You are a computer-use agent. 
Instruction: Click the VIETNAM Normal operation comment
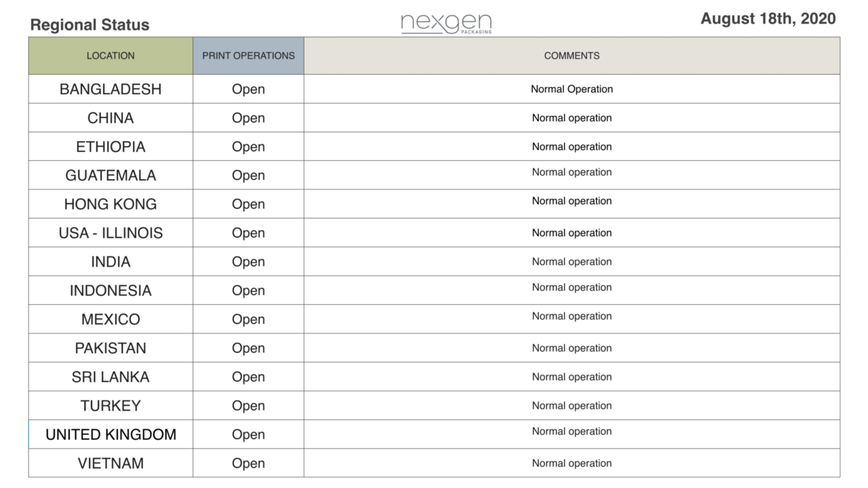(572, 464)
